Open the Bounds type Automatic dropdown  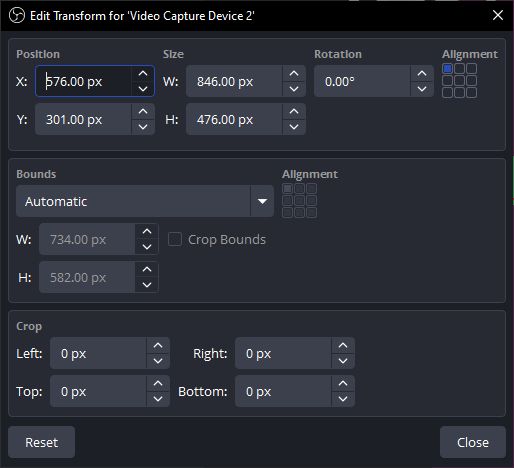coord(145,201)
